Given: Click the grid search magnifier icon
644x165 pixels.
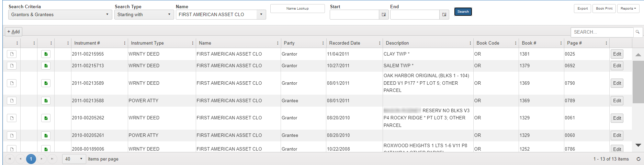Looking at the screenshot, I should pos(637,32).
